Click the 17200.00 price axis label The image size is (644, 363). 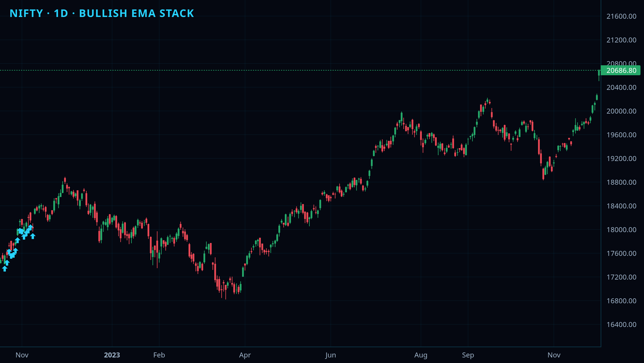point(621,277)
